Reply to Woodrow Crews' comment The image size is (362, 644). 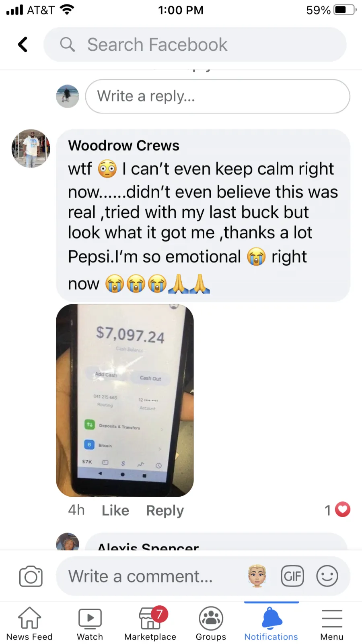point(165,510)
